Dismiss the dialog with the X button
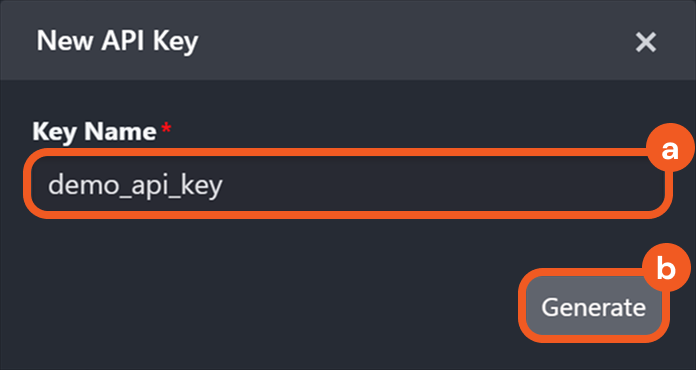 point(645,43)
